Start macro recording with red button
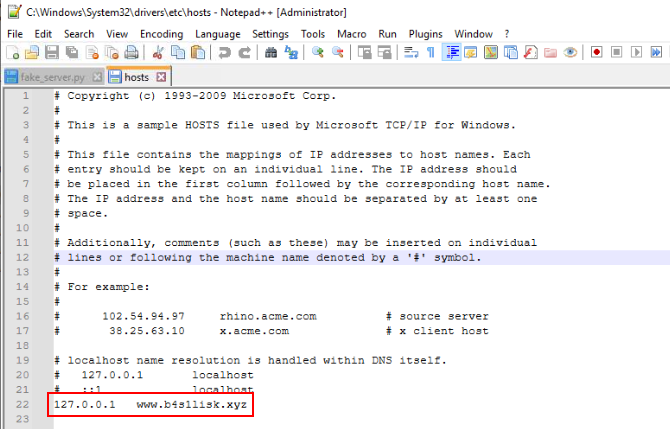 (597, 53)
